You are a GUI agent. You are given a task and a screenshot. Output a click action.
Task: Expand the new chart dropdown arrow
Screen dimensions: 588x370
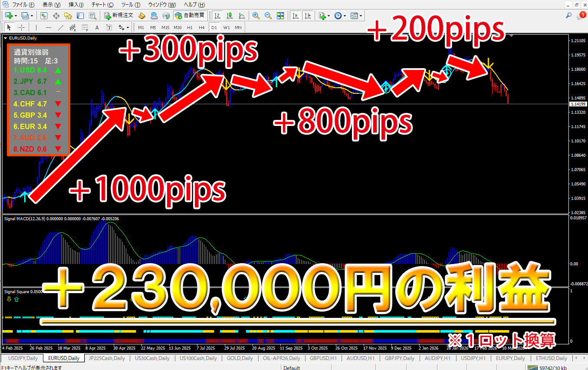tap(16, 16)
